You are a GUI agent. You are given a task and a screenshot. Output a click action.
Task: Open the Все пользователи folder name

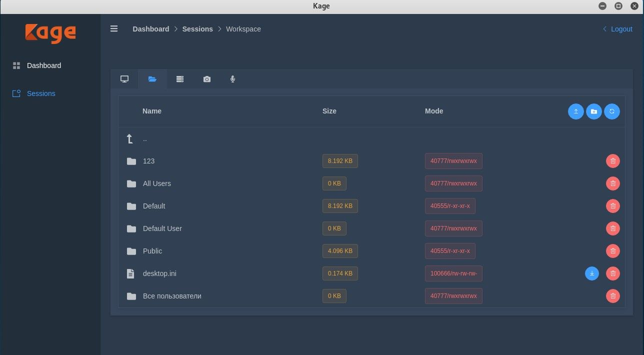(172, 296)
